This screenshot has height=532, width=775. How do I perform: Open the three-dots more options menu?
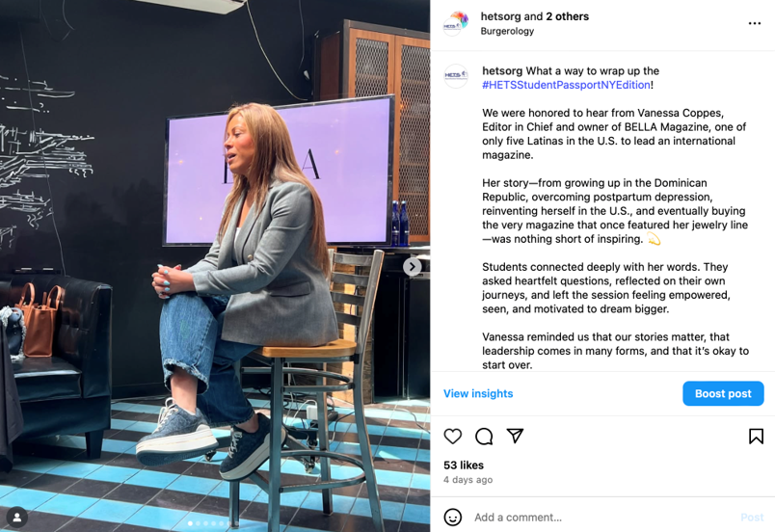(x=754, y=23)
